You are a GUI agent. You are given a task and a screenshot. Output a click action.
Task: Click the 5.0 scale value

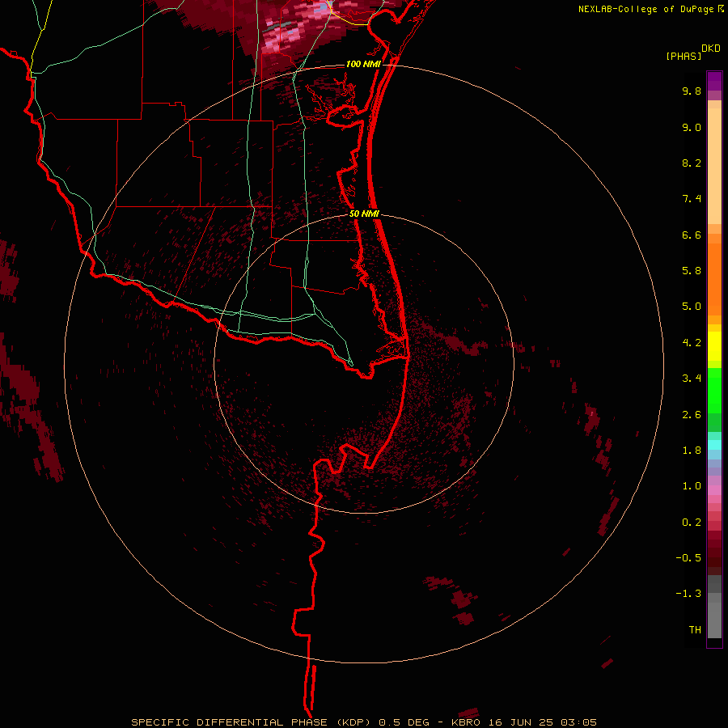(x=692, y=307)
